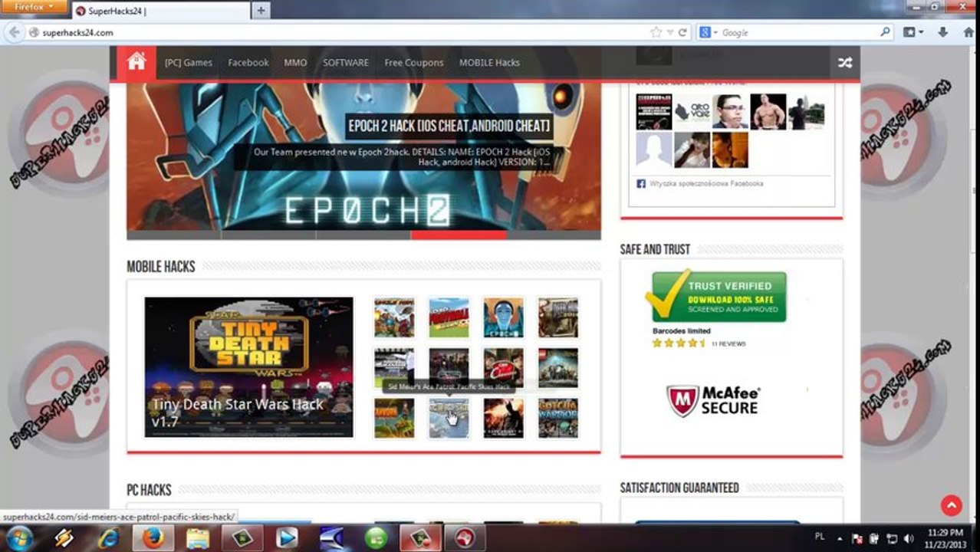Go to the site's red Home icon
Viewport: 980px width, 552px height.
[x=136, y=63]
